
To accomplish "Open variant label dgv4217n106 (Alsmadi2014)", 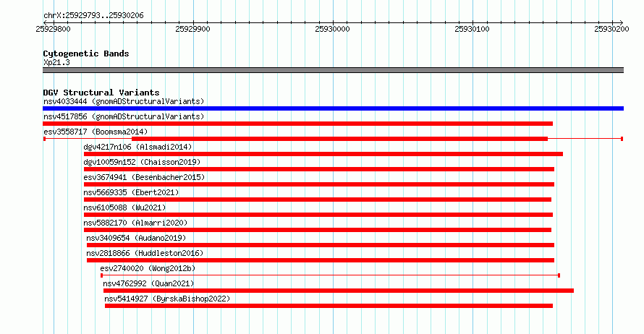I will (x=137, y=147).
